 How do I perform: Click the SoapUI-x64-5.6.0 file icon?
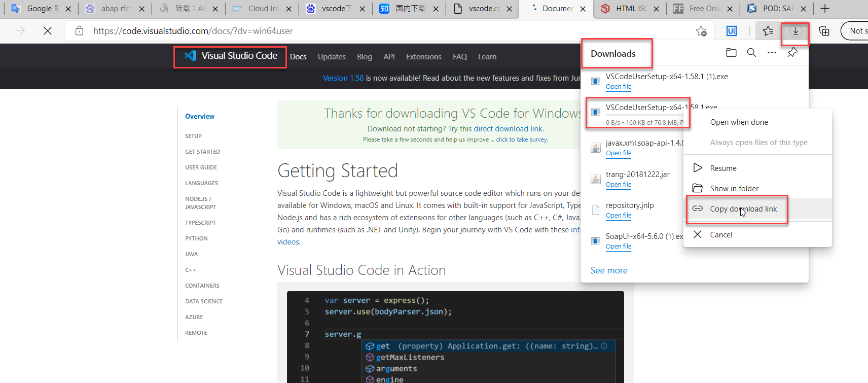pyautogui.click(x=596, y=241)
